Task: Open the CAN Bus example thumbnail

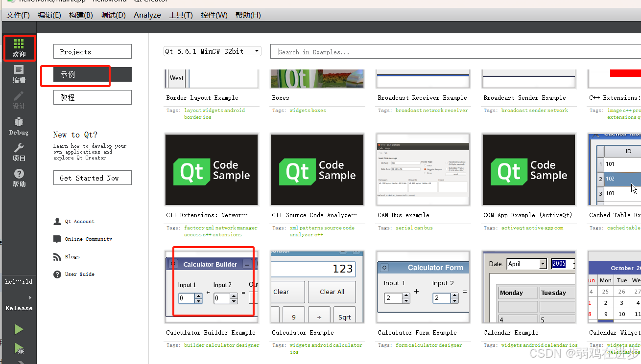Action: pyautogui.click(x=423, y=169)
